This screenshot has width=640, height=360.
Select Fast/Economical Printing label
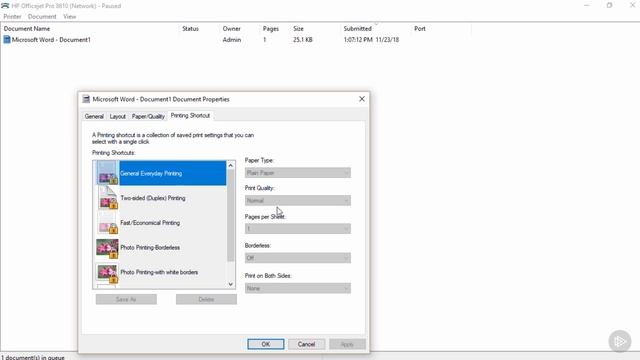click(150, 223)
